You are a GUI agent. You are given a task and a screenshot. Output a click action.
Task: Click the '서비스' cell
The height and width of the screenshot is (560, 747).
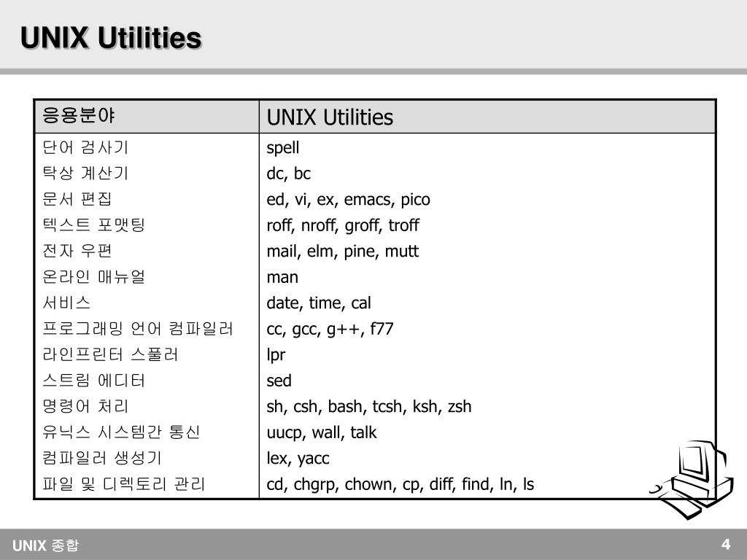click(x=66, y=302)
